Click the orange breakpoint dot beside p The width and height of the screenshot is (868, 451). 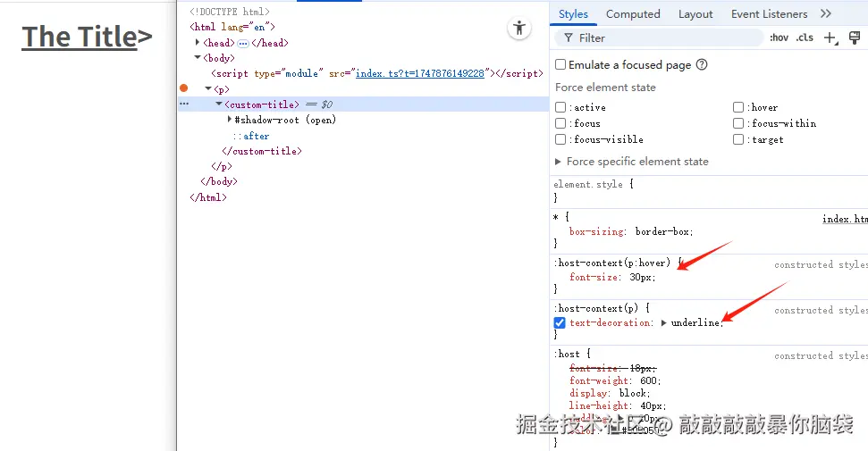click(184, 88)
